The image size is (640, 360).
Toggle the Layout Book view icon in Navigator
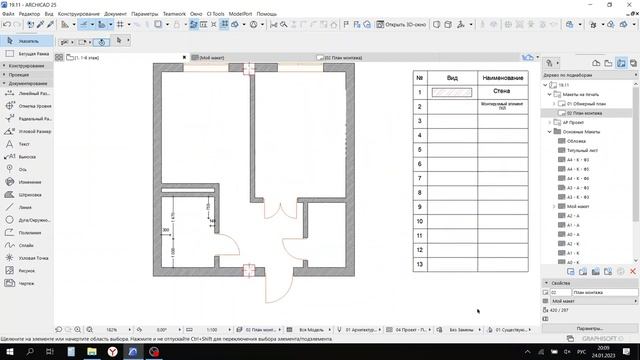click(x=621, y=63)
